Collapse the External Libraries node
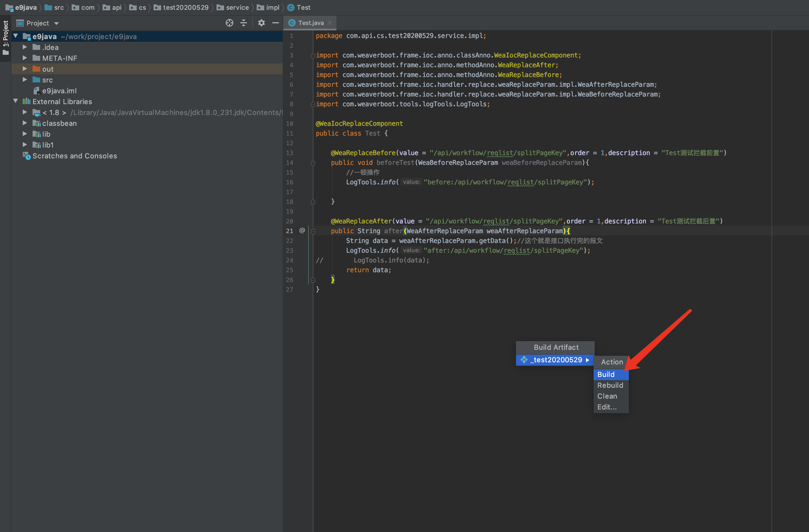This screenshot has height=532, width=809. 16,101
